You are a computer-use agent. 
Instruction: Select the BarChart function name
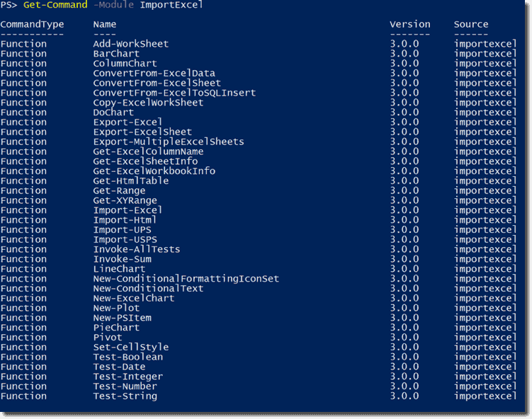pyautogui.click(x=116, y=54)
